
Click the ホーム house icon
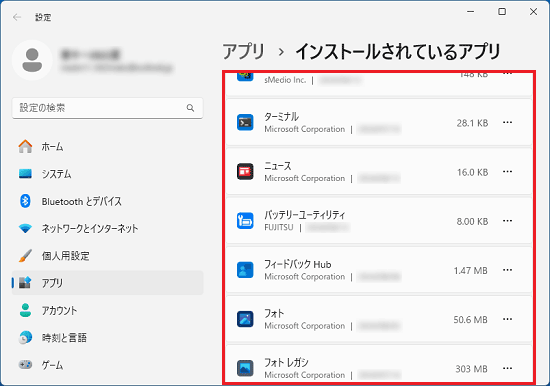coord(25,146)
